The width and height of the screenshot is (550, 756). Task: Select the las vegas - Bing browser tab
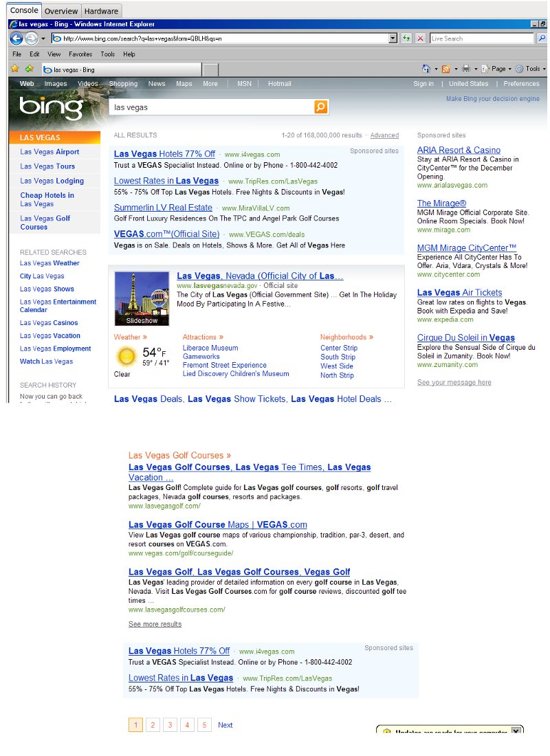click(122, 70)
